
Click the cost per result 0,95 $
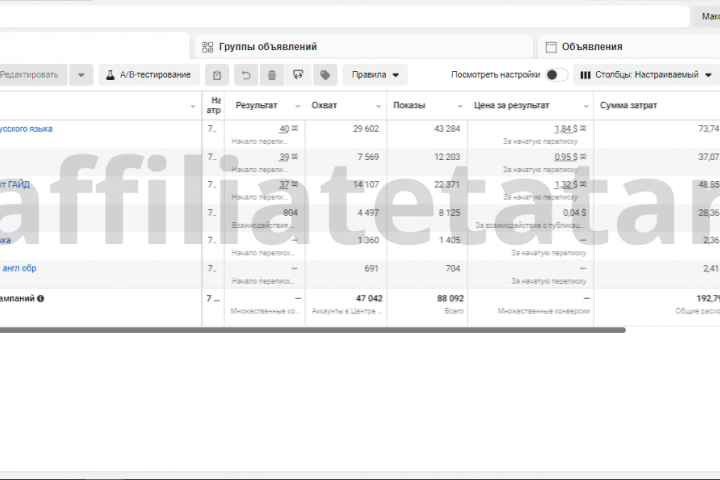pyautogui.click(x=566, y=157)
